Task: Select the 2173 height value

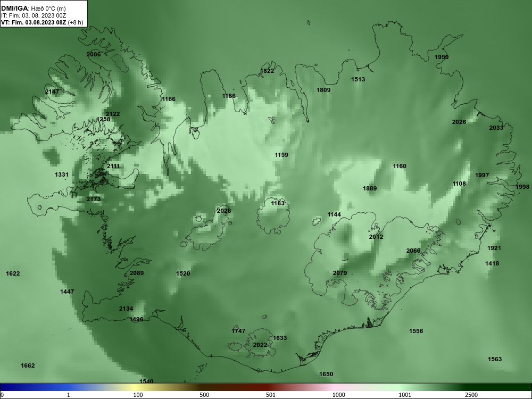Action: pyautogui.click(x=94, y=199)
